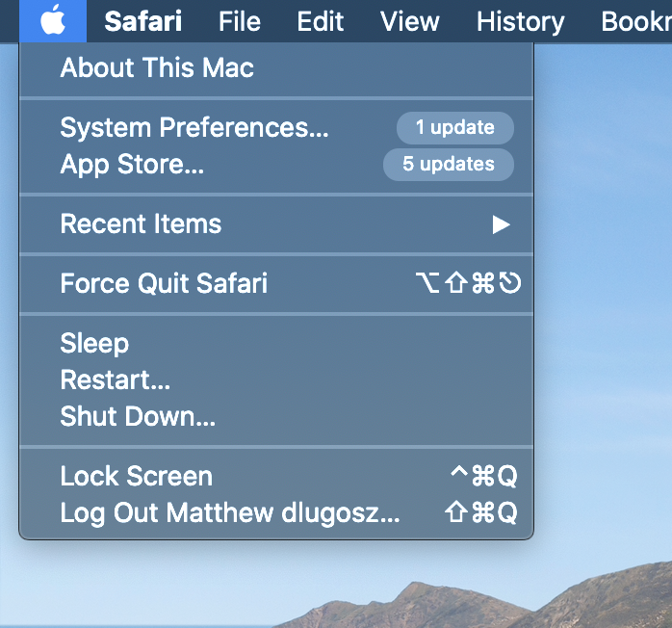Click the Recent Items submenu arrow

[501, 224]
